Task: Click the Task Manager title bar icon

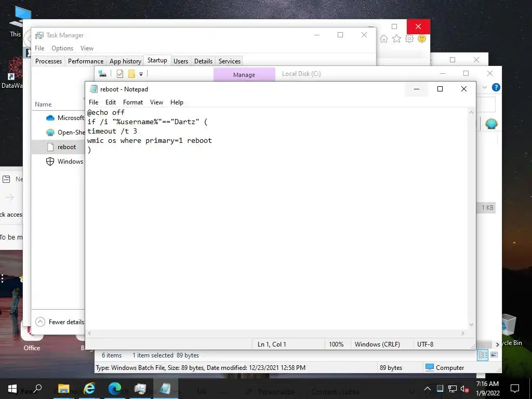Action: (39, 35)
